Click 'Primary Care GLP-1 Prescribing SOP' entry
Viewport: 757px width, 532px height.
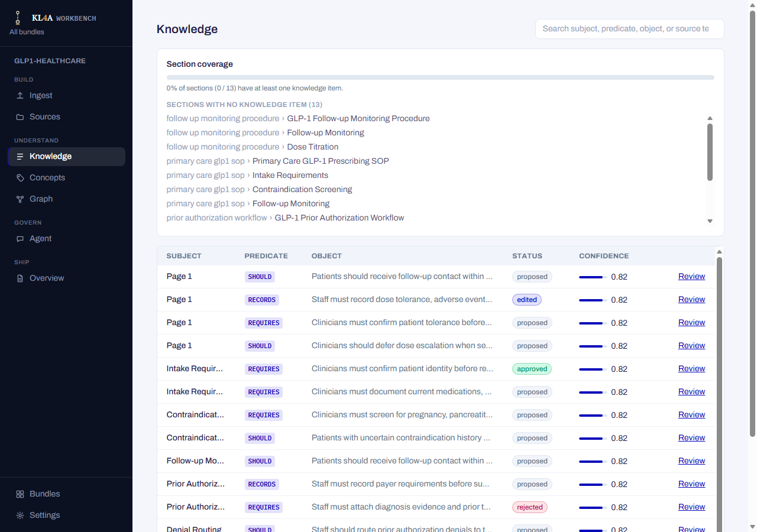click(x=321, y=161)
